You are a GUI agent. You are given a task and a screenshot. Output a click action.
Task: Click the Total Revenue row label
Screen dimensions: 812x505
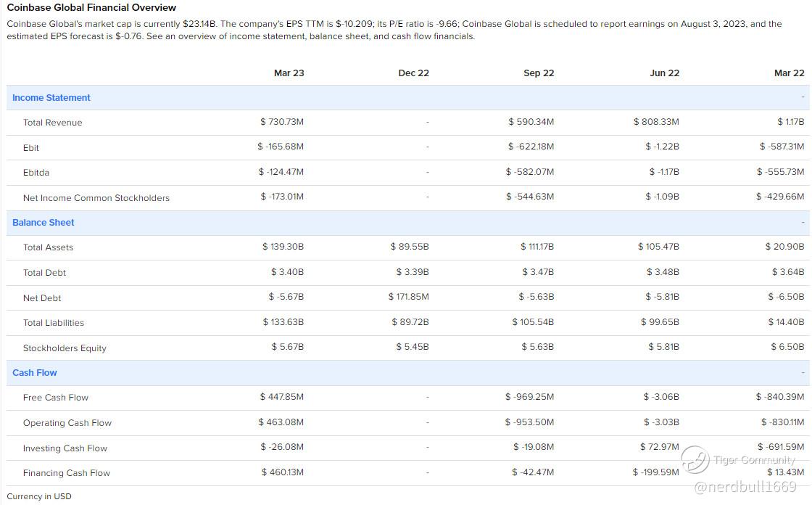pyautogui.click(x=53, y=123)
